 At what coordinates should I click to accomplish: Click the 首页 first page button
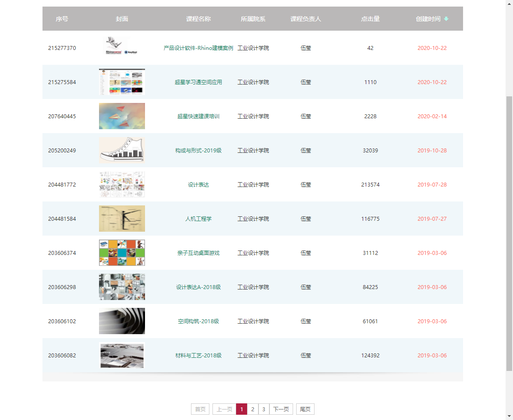pyautogui.click(x=200, y=409)
